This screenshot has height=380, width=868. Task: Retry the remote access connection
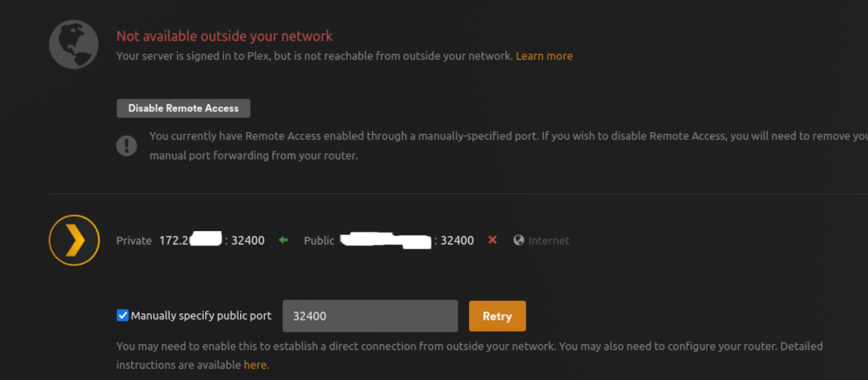tap(497, 316)
